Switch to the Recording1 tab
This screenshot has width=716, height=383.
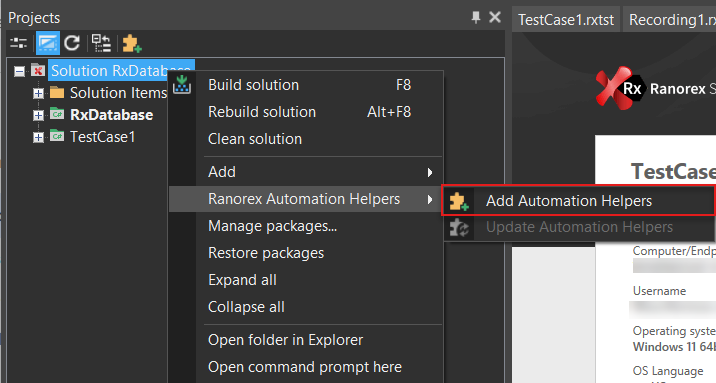670,20
